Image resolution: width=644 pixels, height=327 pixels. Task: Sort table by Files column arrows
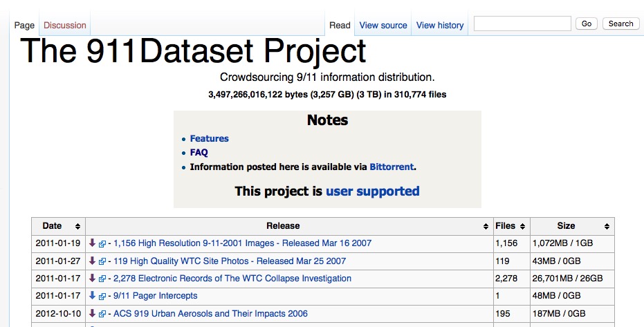pyautogui.click(x=522, y=226)
